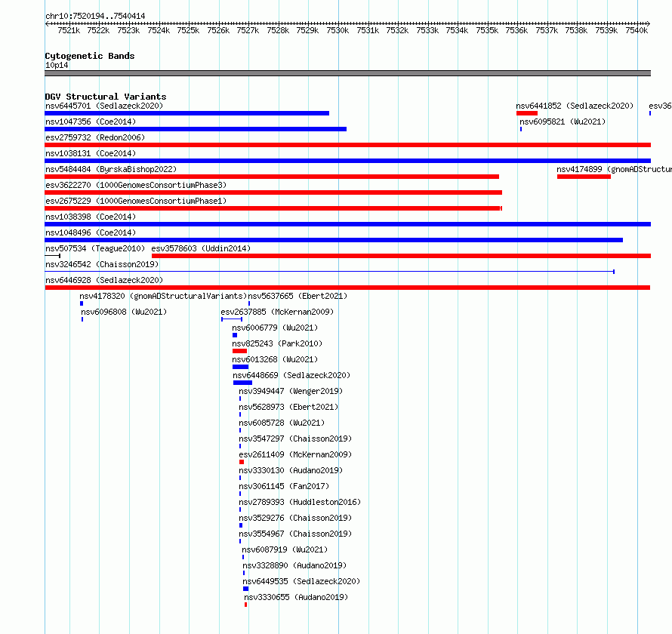The width and height of the screenshot is (672, 634).
Task: Open nsv4178320 (gnomADStructuralVariants) label
Action: (163, 296)
